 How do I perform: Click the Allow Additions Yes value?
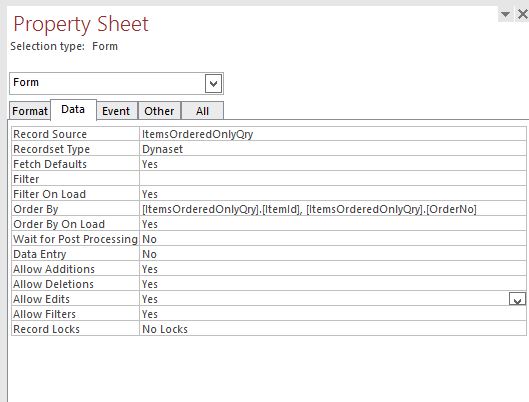click(x=333, y=269)
